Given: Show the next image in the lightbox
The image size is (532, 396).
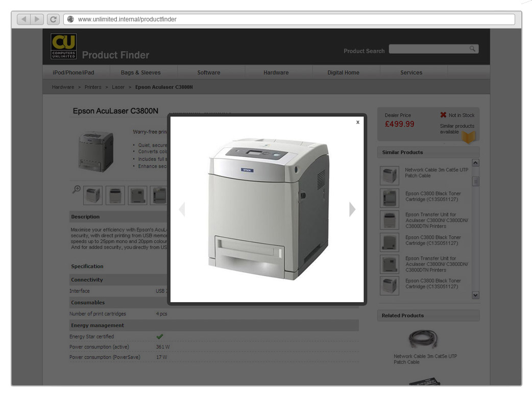Looking at the screenshot, I should [352, 209].
